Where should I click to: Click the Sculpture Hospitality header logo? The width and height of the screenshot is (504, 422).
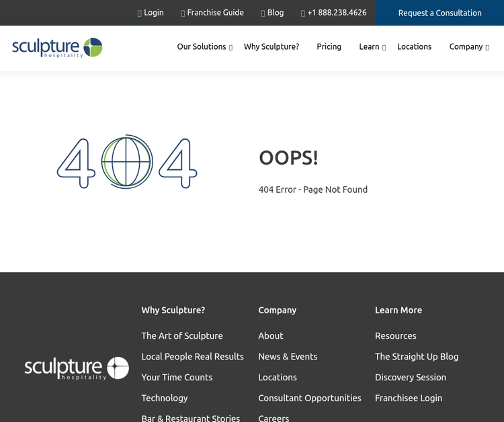(x=57, y=48)
